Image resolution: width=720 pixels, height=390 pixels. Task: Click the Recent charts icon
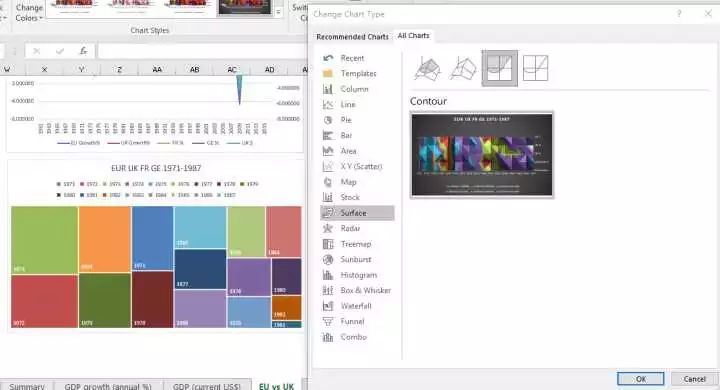(x=328, y=58)
